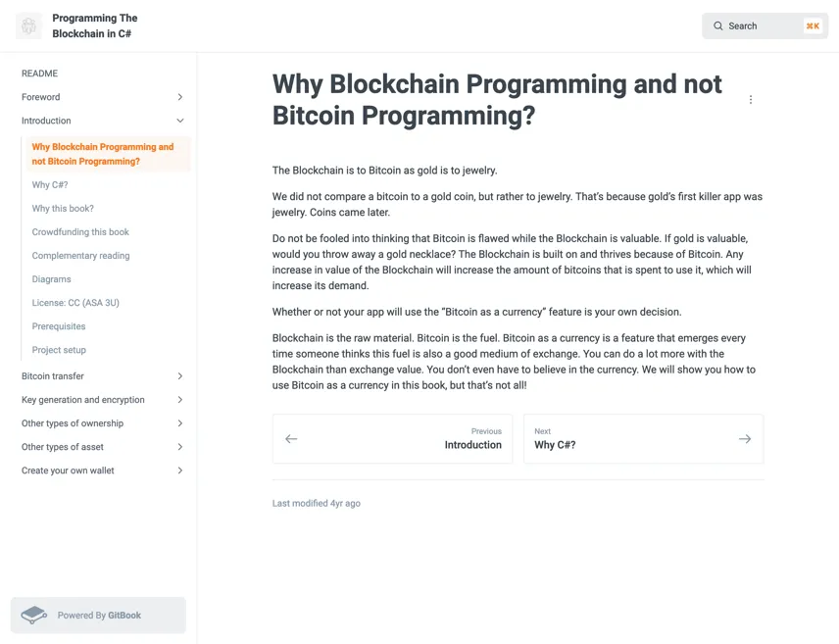This screenshot has height=644, width=839.
Task: Click the book logo icon in header
Action: (28, 25)
